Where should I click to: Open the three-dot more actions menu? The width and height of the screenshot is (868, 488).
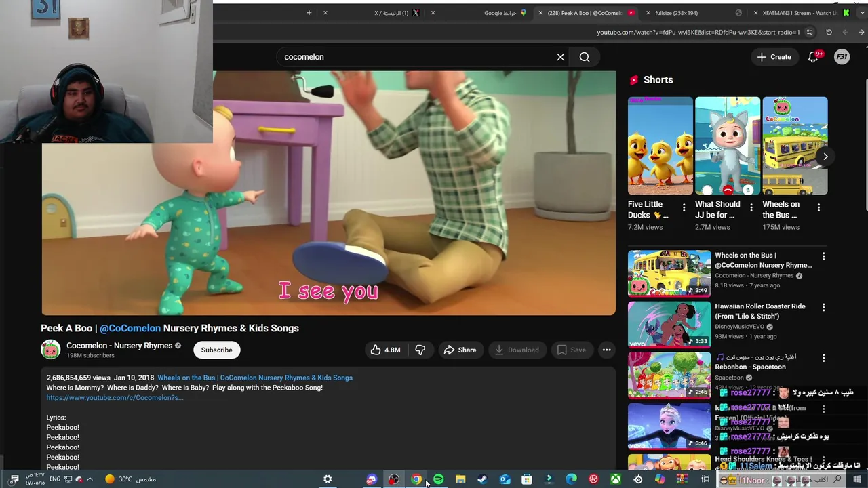pyautogui.click(x=607, y=350)
